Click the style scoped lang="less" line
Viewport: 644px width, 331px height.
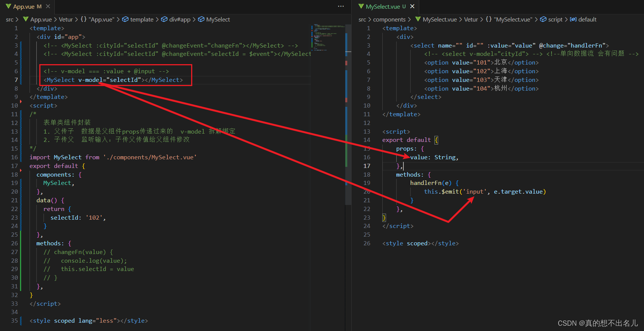click(x=89, y=320)
